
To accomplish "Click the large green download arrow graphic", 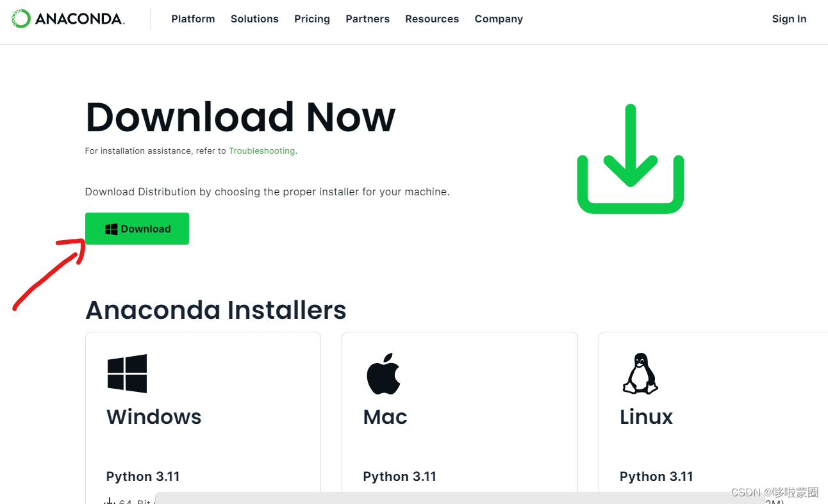I will pyautogui.click(x=630, y=159).
